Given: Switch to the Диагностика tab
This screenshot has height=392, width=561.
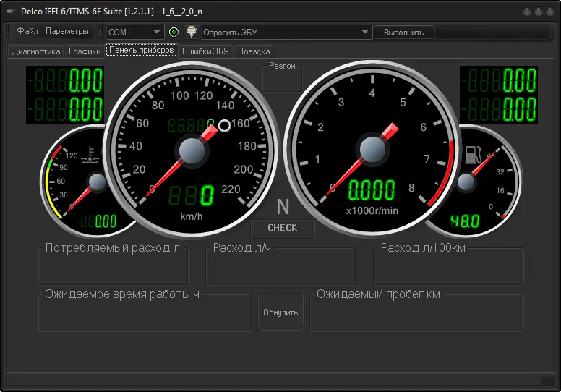Looking at the screenshot, I should (x=35, y=51).
